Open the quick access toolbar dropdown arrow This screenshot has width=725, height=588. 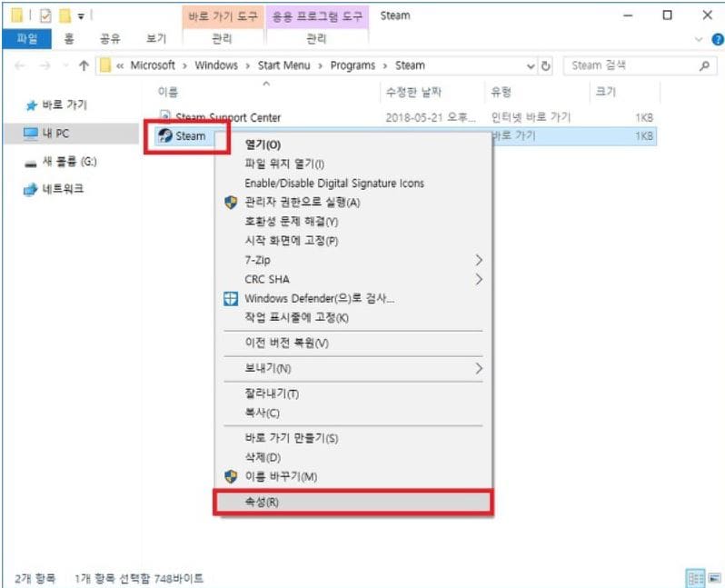point(81,16)
